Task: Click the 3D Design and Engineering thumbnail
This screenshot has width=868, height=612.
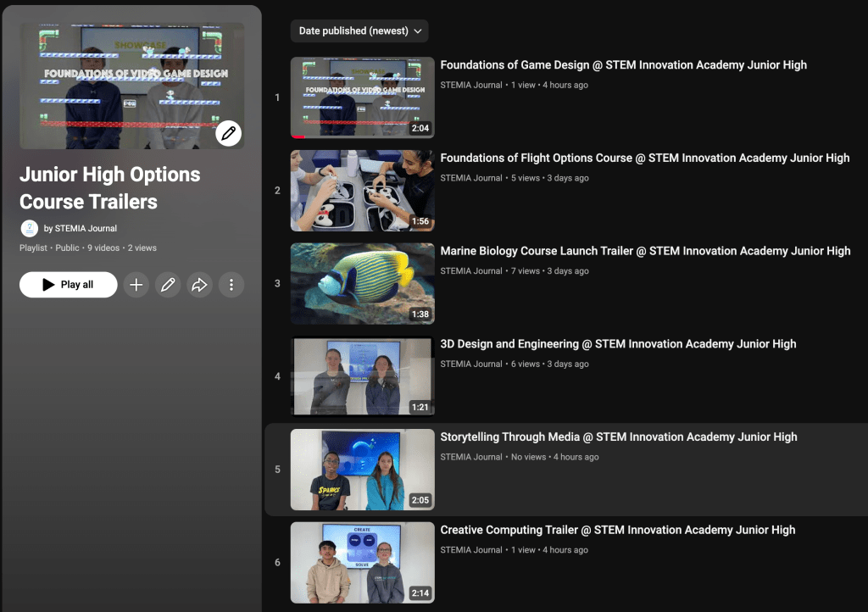Action: pos(362,376)
